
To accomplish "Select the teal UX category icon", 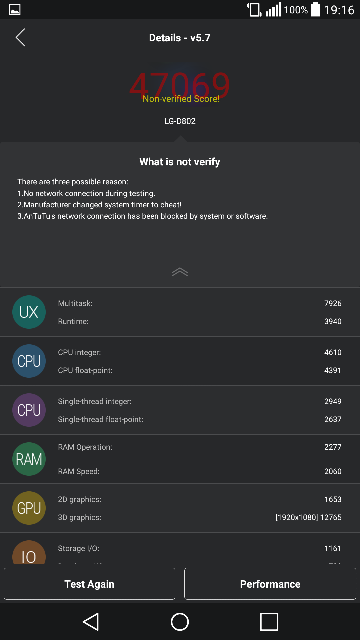I will click(x=29, y=312).
